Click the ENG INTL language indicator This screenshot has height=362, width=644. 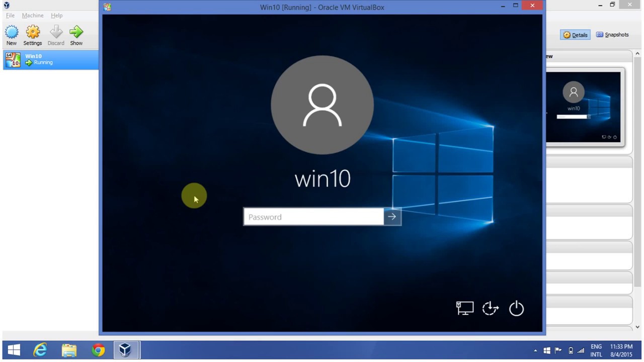pos(596,350)
